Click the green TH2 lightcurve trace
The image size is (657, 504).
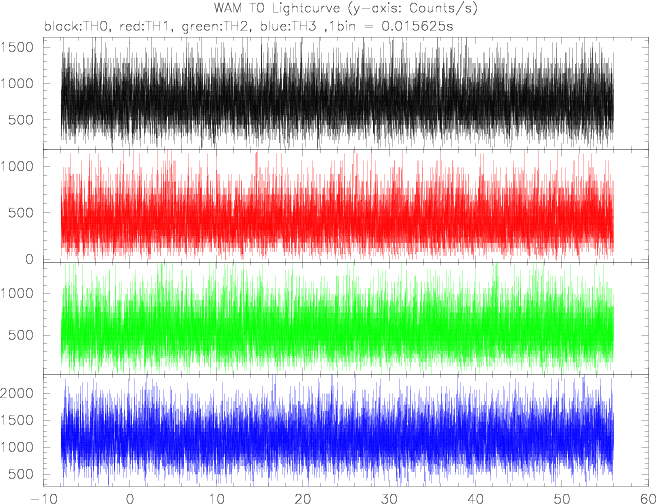[337, 318]
